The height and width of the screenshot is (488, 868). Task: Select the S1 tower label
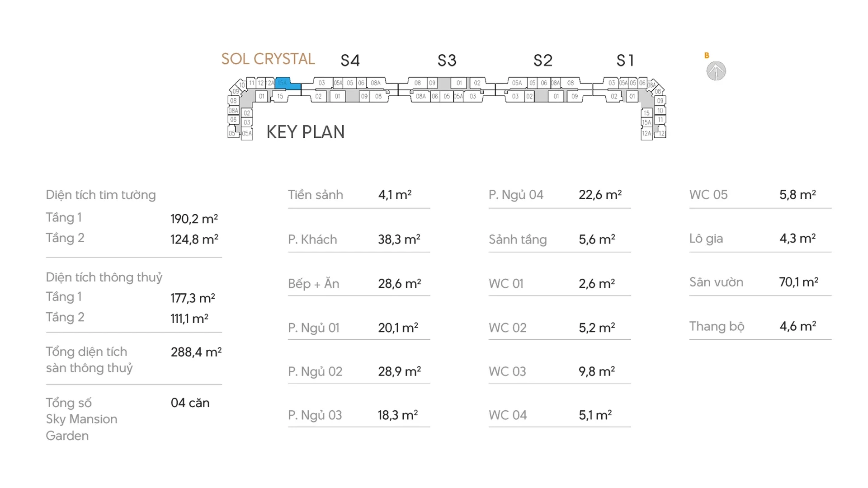625,61
